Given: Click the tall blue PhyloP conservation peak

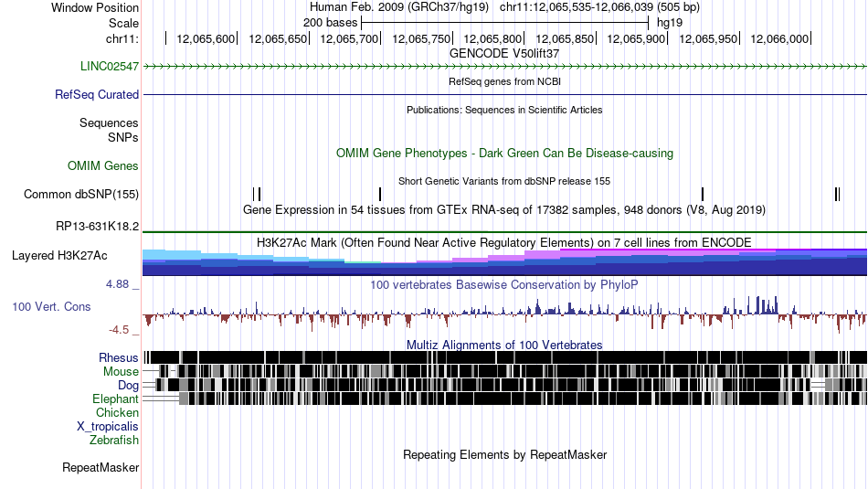Looking at the screenshot, I should pyautogui.click(x=757, y=305).
